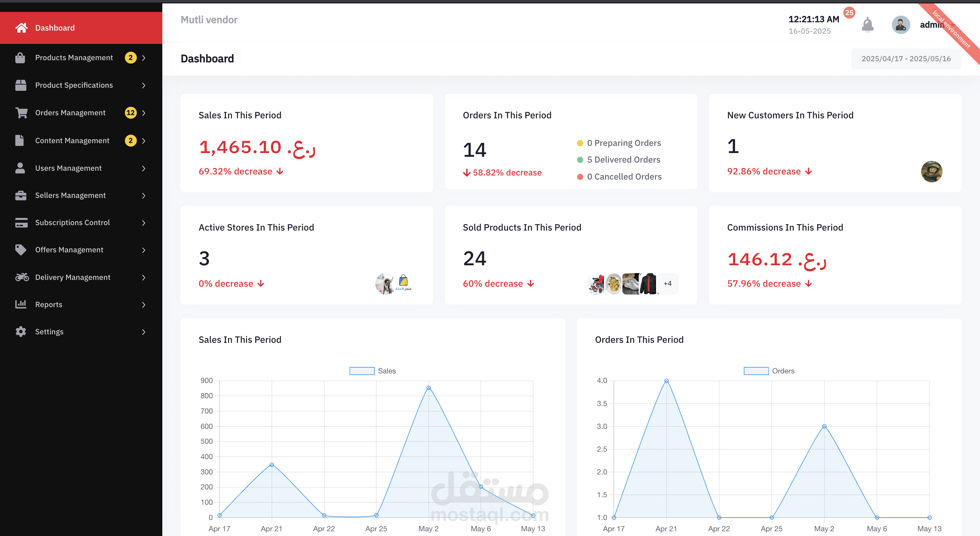Click the Dashboard home icon
The width and height of the screenshot is (980, 536).
coord(21,28)
